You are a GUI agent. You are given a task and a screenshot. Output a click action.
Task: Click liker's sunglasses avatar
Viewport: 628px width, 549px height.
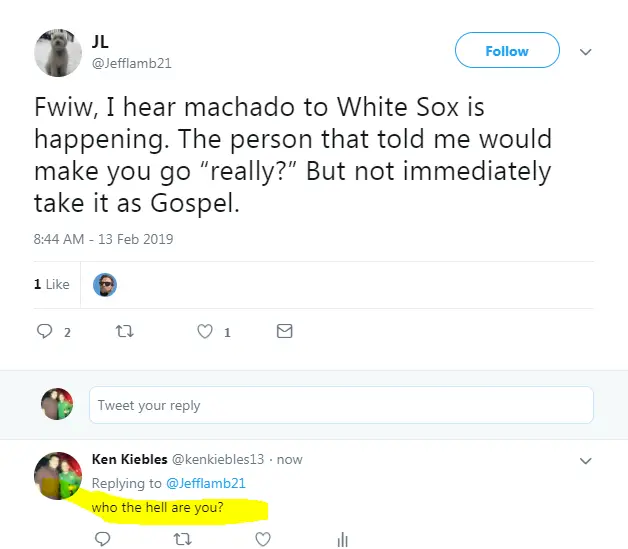[105, 285]
